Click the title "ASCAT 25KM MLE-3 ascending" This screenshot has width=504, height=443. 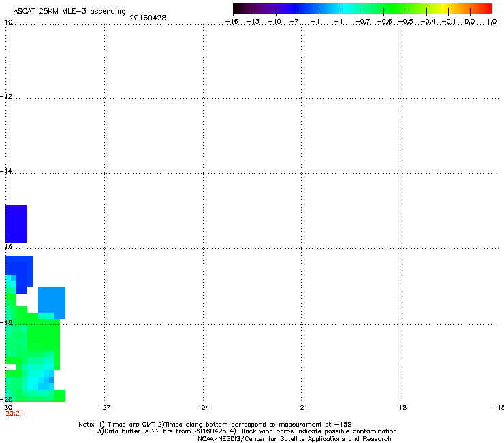click(69, 12)
